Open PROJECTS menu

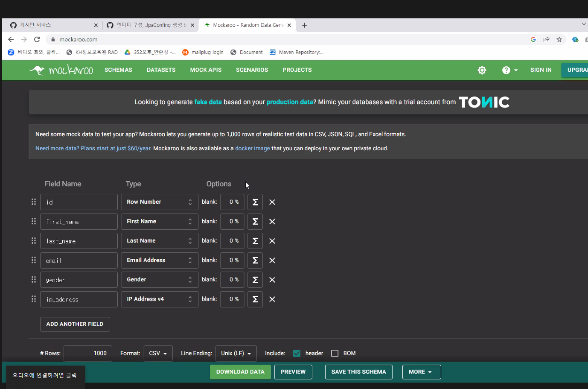[x=297, y=70]
